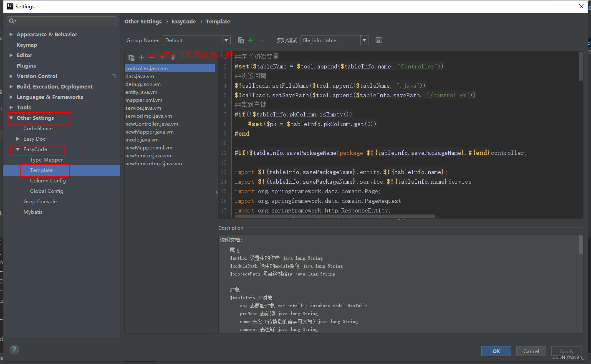The image size is (591, 364).
Task: Select service.java.vm template
Action: 170,108
